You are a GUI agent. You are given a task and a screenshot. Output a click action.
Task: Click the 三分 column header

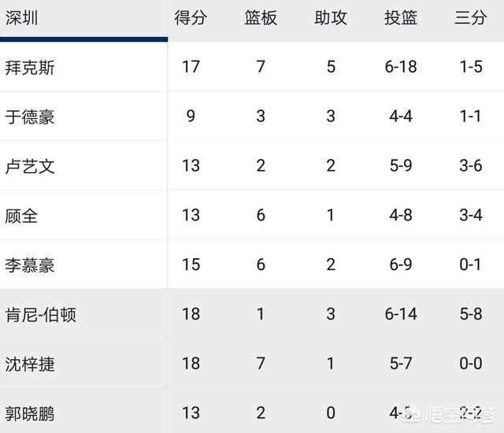471,17
